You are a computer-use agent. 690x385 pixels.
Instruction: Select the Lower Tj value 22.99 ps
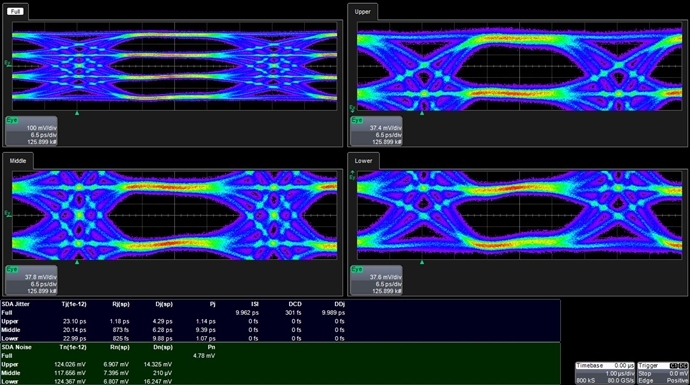click(74, 339)
